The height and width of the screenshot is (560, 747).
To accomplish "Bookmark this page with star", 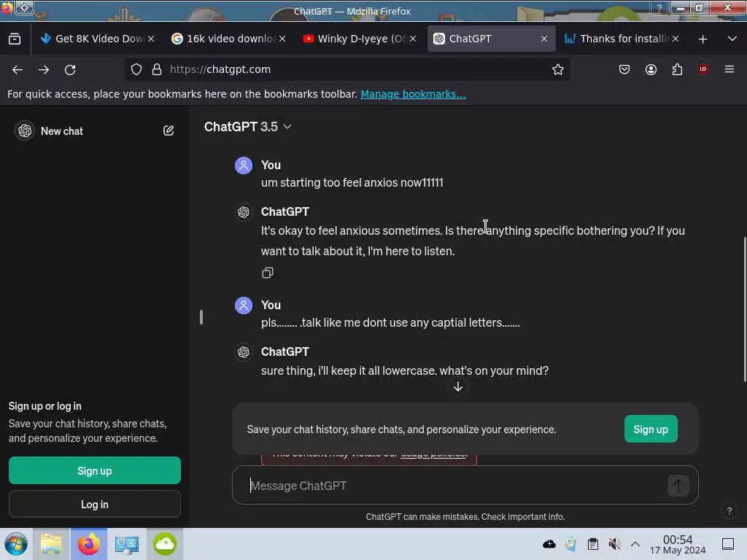I will tap(558, 69).
